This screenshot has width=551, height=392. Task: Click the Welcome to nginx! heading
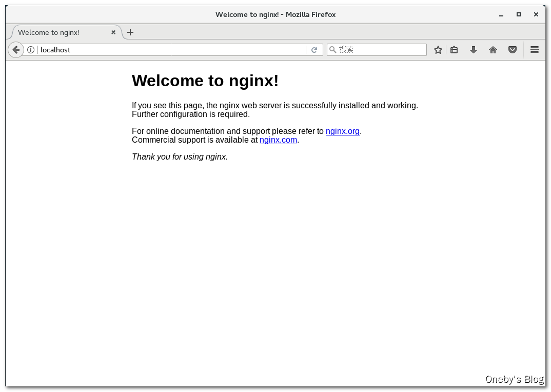[x=205, y=81]
